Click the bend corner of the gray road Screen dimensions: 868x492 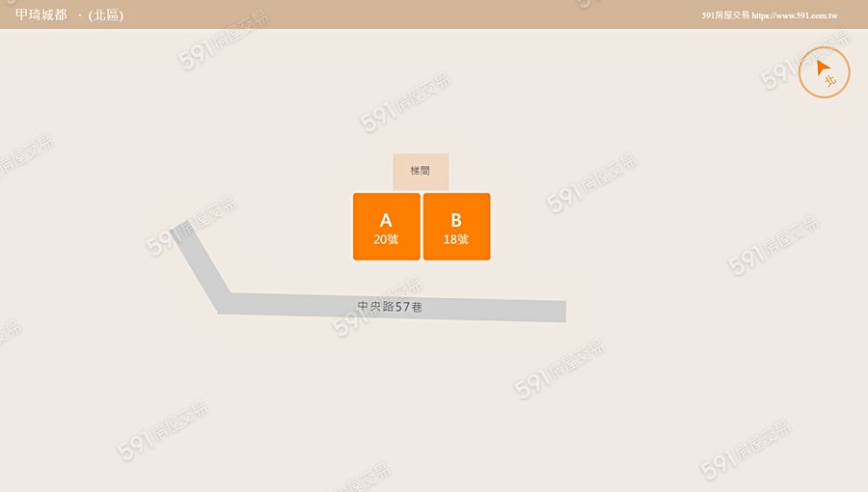click(224, 303)
